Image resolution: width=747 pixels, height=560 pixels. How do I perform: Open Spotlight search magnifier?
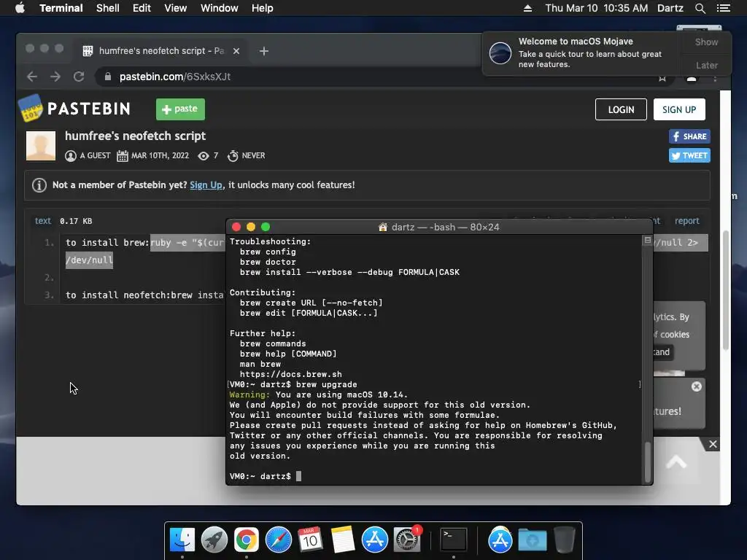700,8
